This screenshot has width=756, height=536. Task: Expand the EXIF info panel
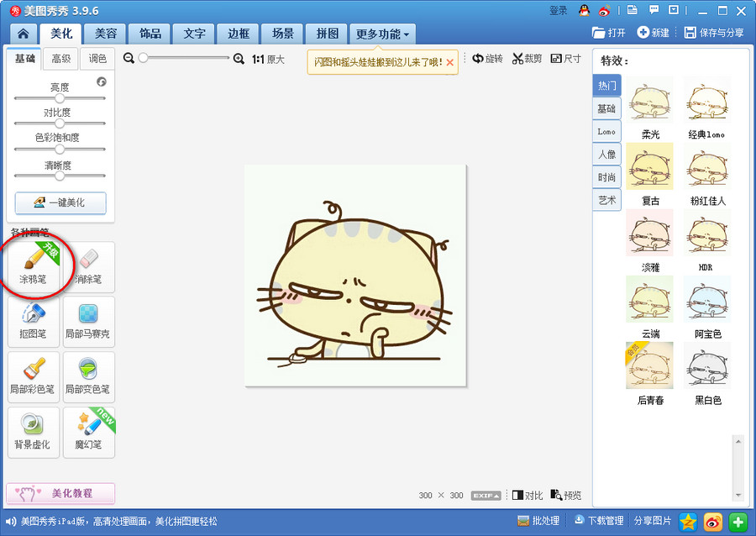click(x=486, y=496)
